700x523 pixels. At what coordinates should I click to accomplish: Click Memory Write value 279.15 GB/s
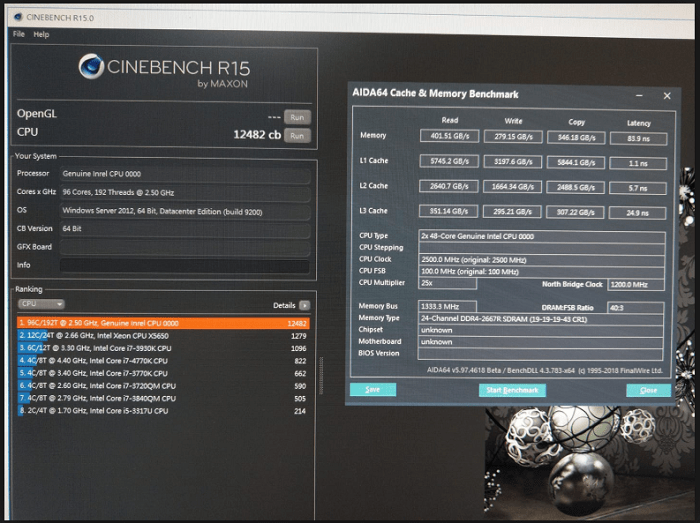tap(513, 137)
